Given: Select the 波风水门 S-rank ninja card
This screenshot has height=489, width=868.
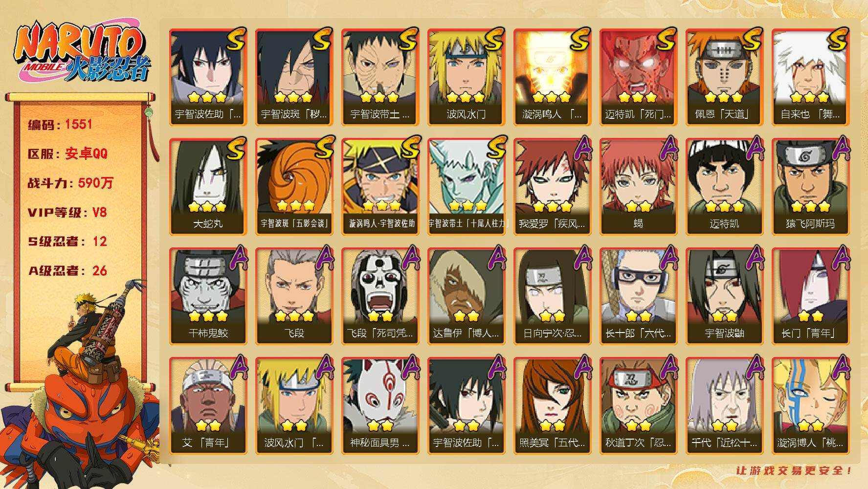Looking at the screenshot, I should click(466, 77).
